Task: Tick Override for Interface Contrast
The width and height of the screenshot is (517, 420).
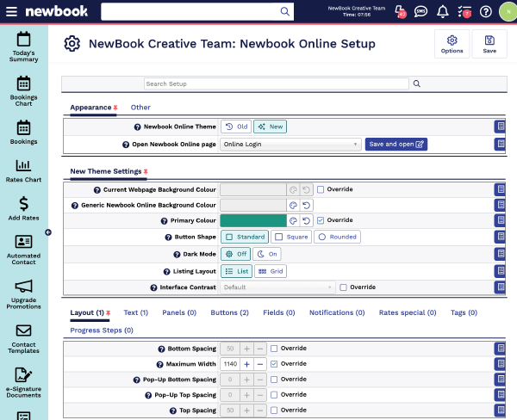Action: click(343, 287)
